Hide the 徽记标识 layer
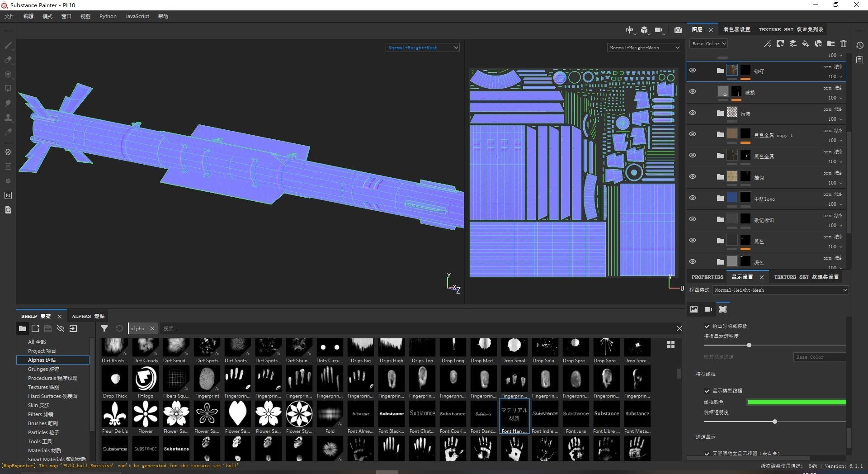Viewport: 868px width, 474px height. 693,219
